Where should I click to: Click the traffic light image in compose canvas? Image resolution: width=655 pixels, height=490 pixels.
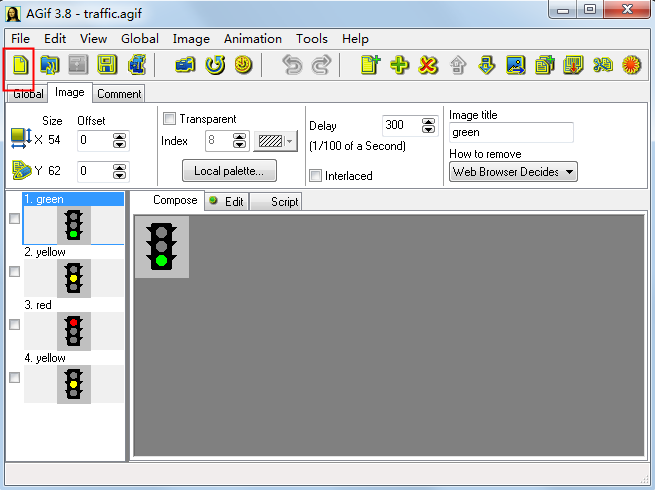point(162,247)
